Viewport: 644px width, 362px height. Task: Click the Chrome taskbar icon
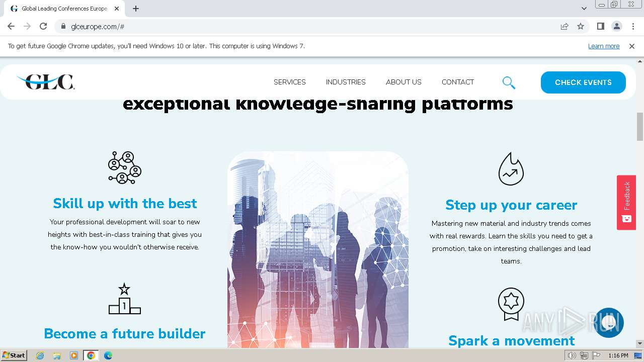pyautogui.click(x=91, y=355)
